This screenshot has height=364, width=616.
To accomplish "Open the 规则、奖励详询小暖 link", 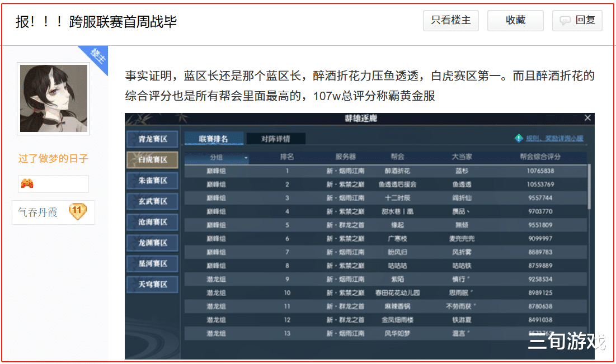I will (554, 138).
